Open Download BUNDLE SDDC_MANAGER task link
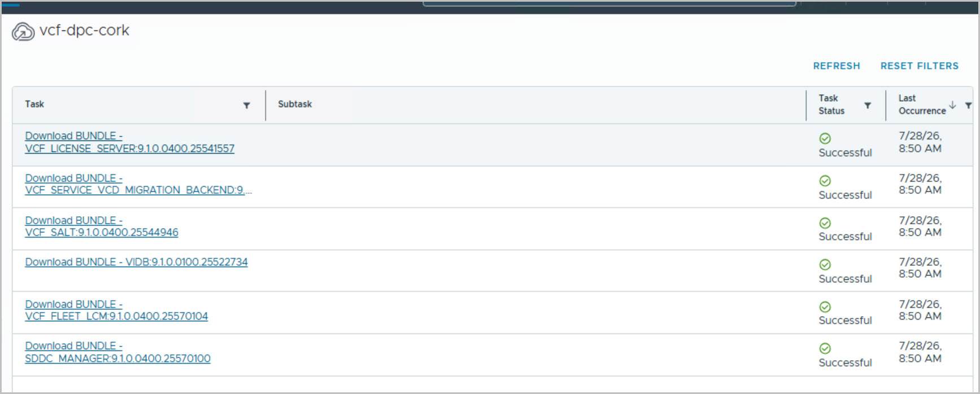This screenshot has height=394, width=980. (x=117, y=352)
